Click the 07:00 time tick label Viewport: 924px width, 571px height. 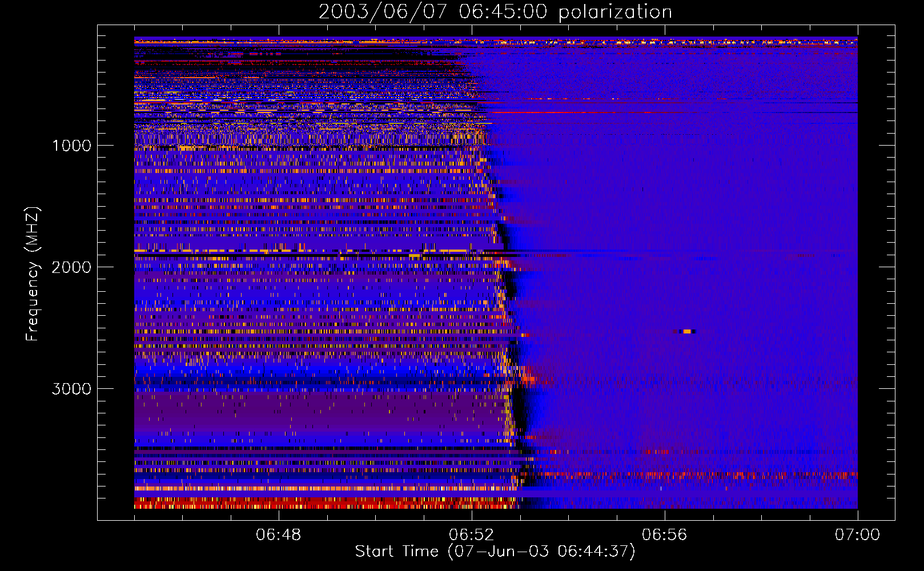(x=858, y=535)
